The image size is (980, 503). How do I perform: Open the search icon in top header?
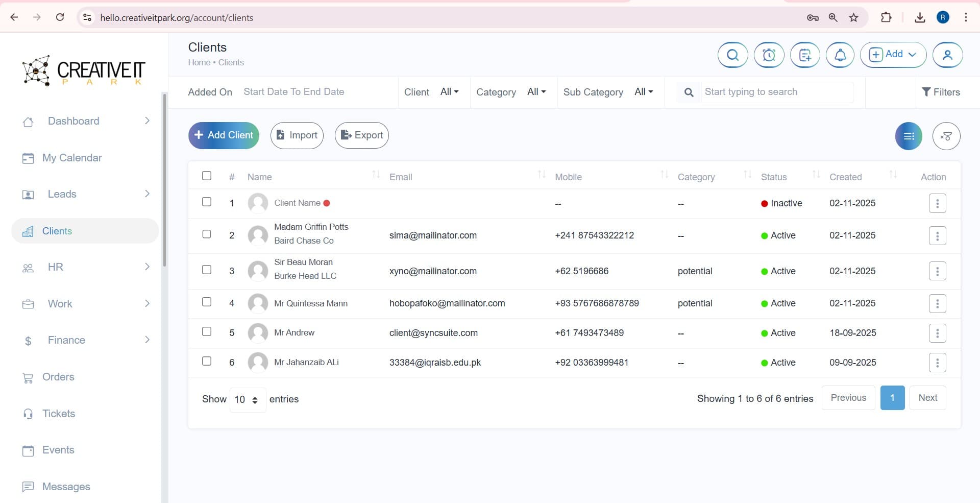tap(732, 55)
